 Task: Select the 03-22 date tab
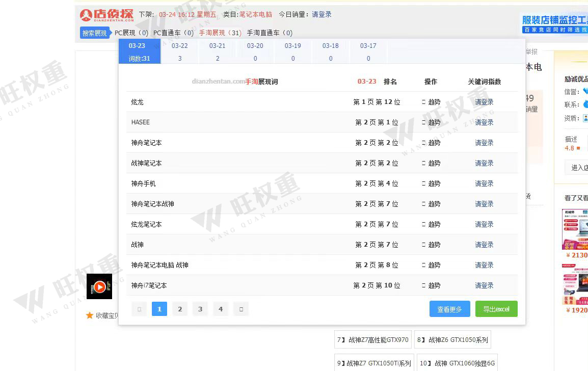tap(180, 51)
